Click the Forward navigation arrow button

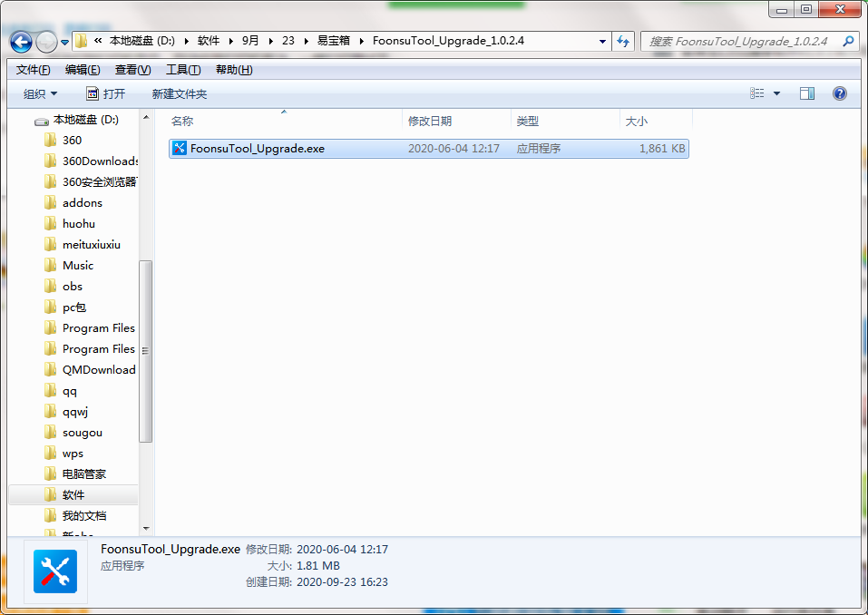click(46, 42)
